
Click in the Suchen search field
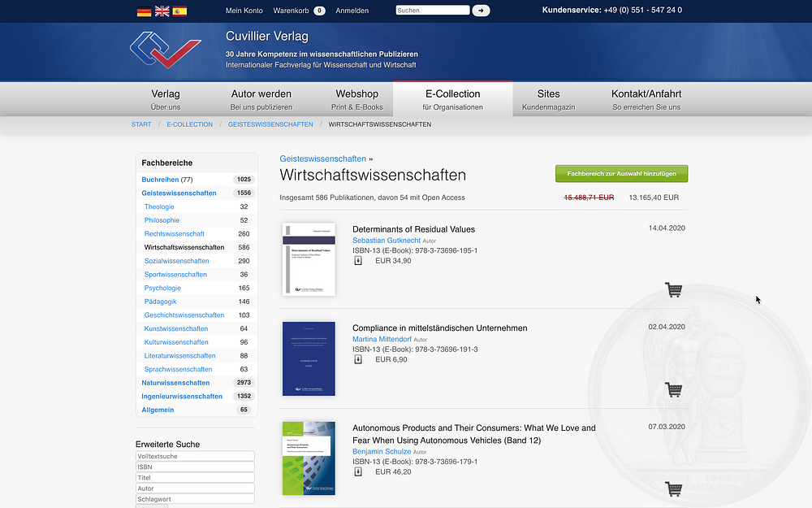tap(433, 11)
